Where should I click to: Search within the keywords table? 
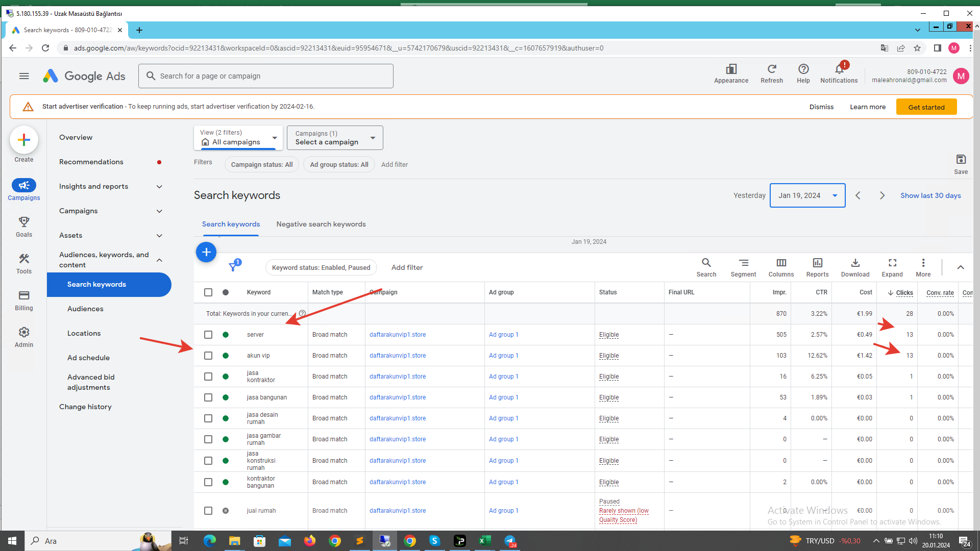click(706, 267)
